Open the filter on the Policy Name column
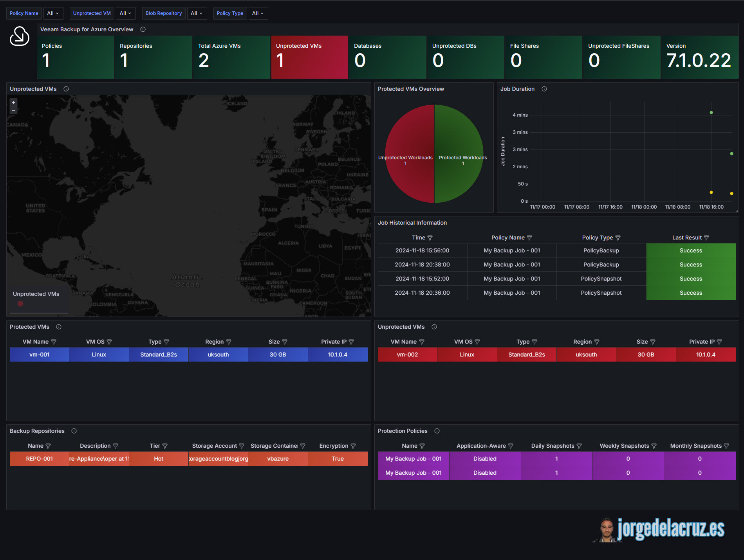Screen dimensions: 744x560 (529, 238)
